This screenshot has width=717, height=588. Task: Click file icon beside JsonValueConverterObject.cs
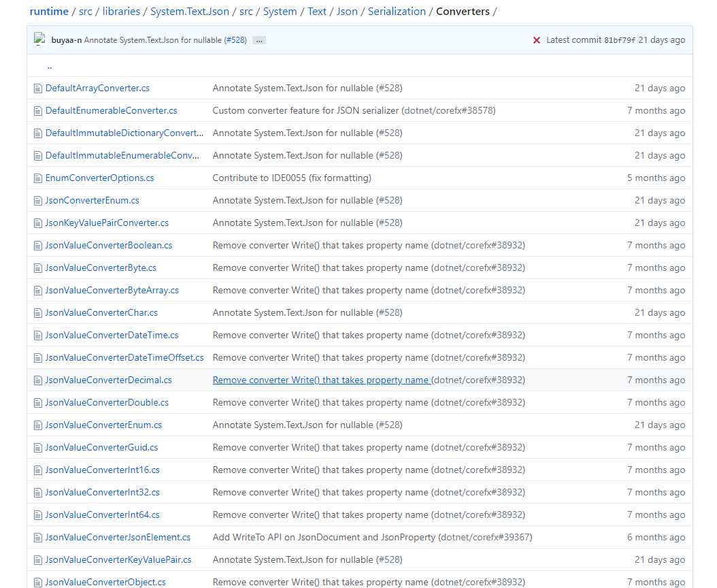click(38, 583)
